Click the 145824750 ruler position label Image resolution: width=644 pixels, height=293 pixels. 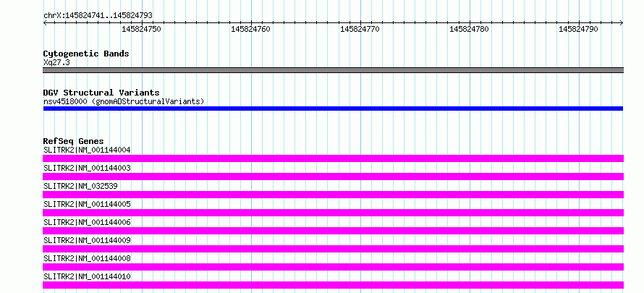(141, 30)
